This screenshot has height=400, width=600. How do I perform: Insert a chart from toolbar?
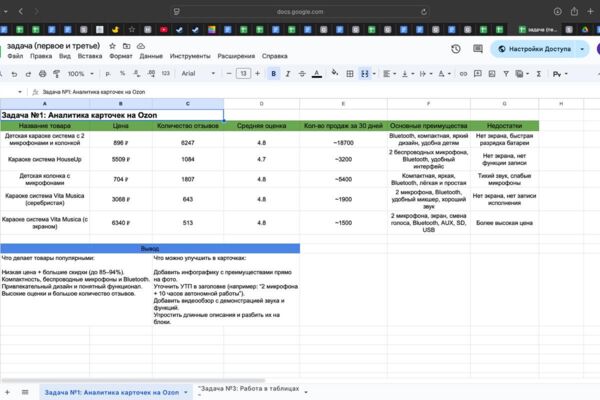[x=492, y=73]
